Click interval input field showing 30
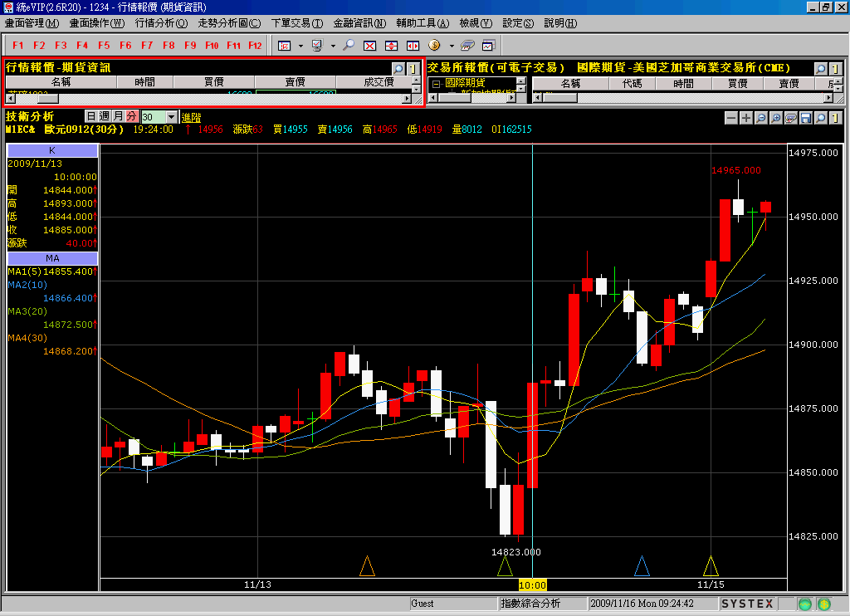 click(153, 116)
